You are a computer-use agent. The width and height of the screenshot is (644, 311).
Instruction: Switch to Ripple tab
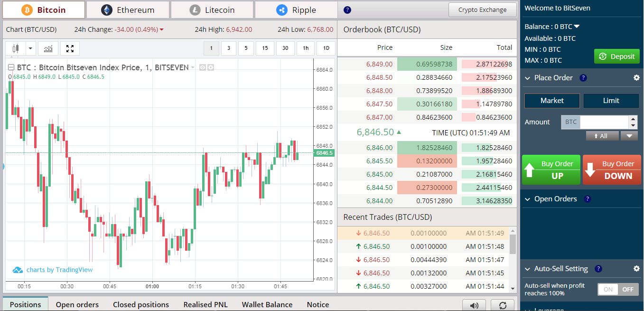point(296,10)
